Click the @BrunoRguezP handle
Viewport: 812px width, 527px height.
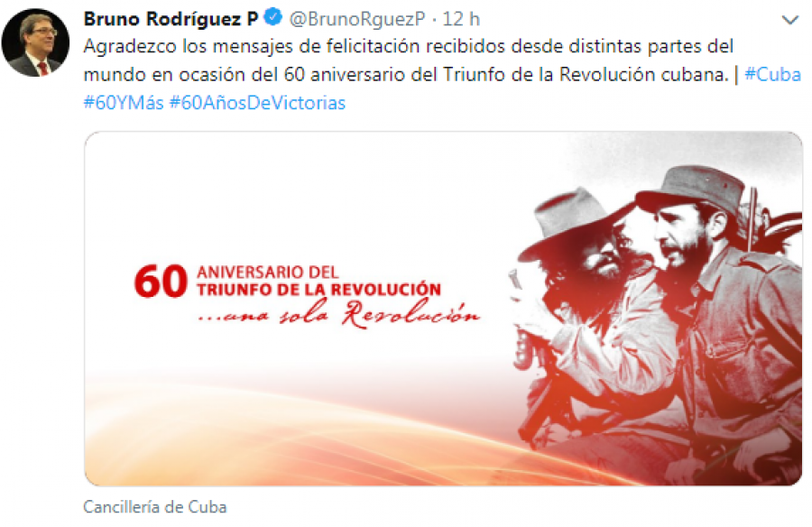(356, 19)
